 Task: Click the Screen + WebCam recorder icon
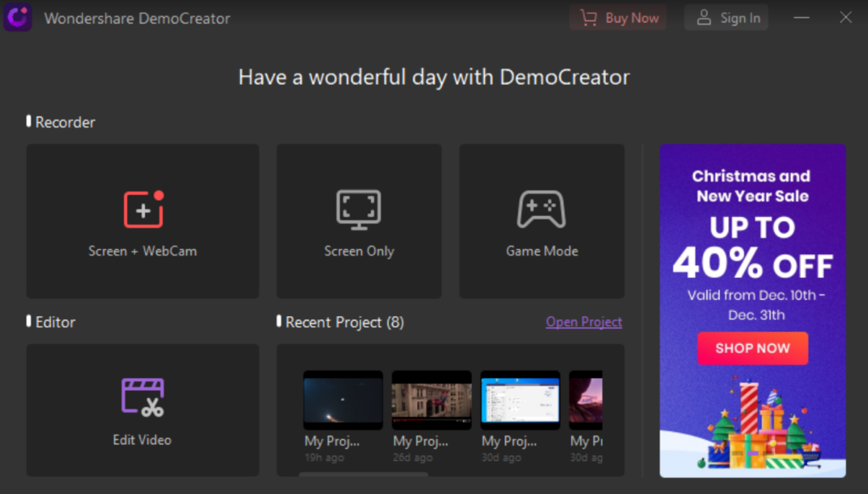(143, 209)
